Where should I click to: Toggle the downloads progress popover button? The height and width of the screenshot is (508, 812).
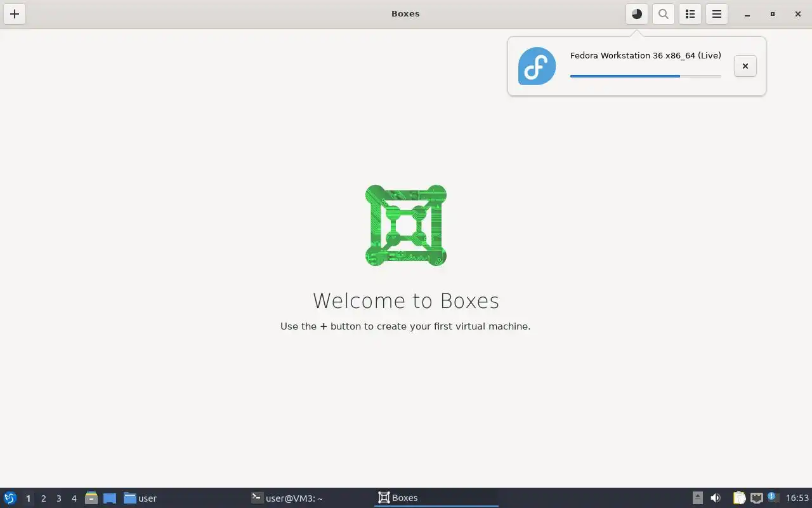(x=637, y=14)
